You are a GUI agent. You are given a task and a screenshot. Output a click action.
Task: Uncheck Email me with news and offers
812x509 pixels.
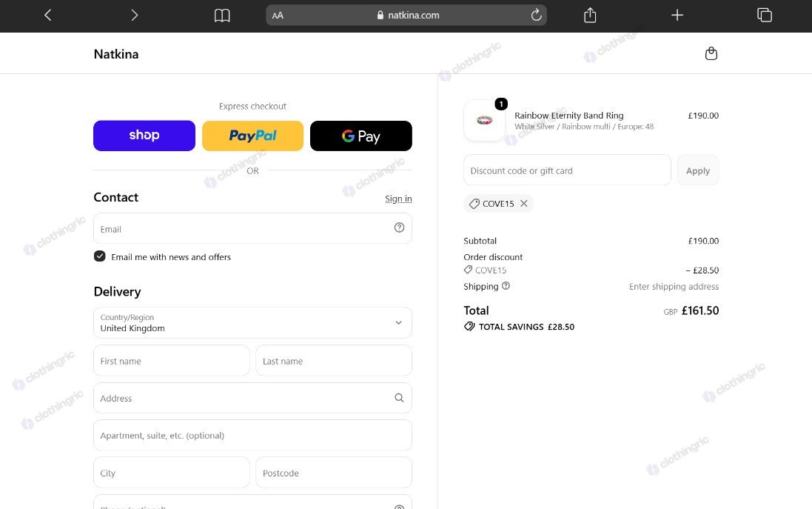point(99,256)
